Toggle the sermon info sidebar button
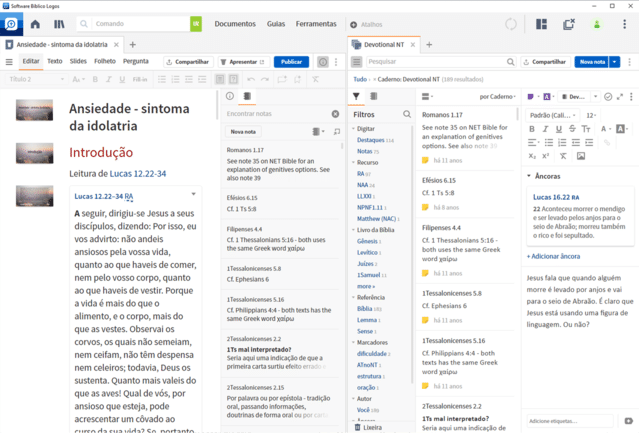Viewport: 639px width, 433px height. pos(323,62)
